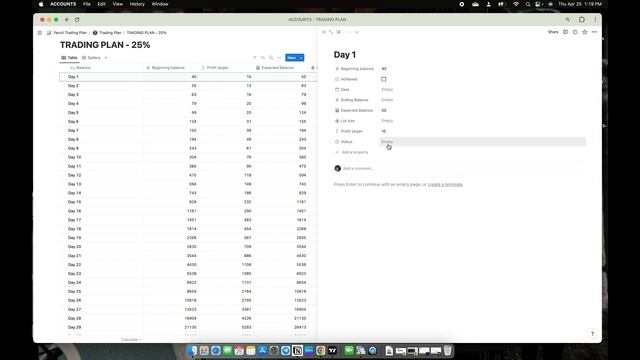The image size is (640, 360).
Task: Open the search icon in database toolbar
Action: click(x=271, y=58)
